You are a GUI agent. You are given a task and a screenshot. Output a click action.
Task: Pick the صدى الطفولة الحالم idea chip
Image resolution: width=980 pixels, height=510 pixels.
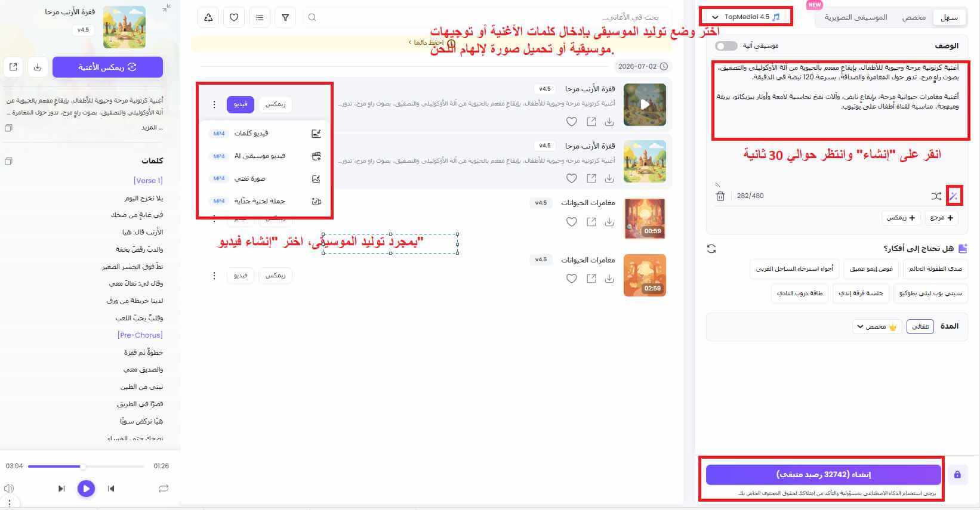click(x=935, y=269)
